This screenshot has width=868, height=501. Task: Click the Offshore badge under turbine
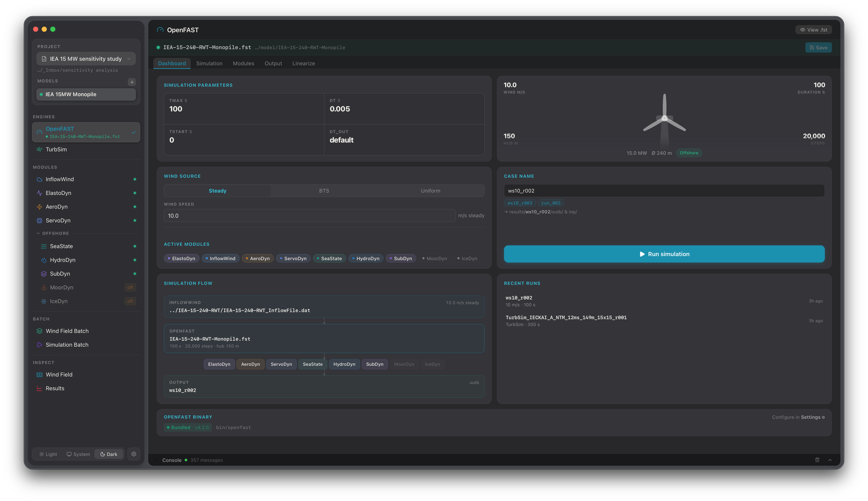[689, 153]
